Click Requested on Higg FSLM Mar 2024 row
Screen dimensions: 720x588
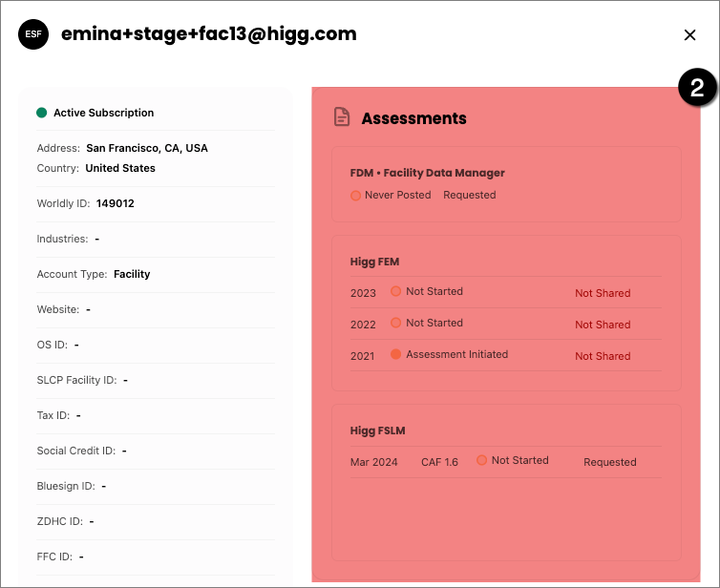point(610,462)
